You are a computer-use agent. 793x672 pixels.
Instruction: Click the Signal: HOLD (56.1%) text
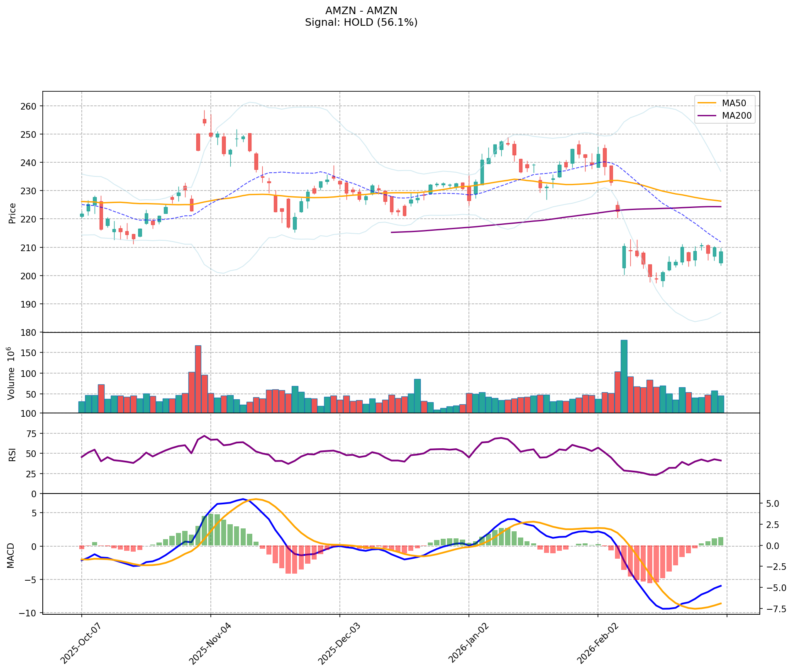361,22
